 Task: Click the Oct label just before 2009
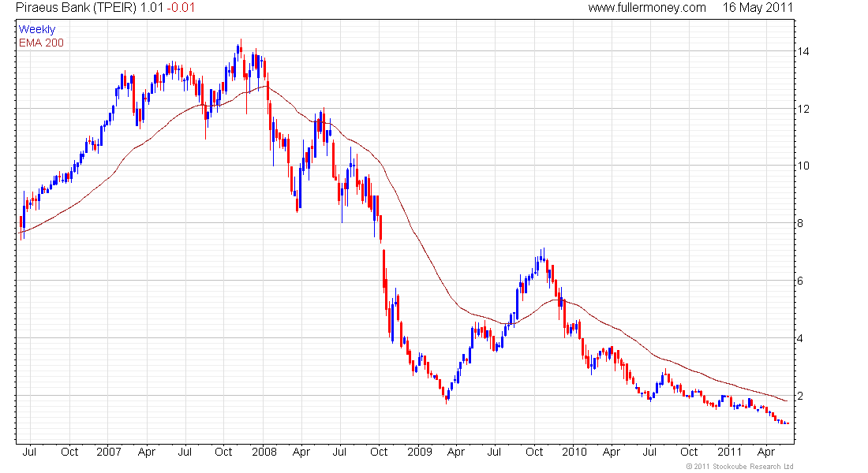tap(379, 452)
